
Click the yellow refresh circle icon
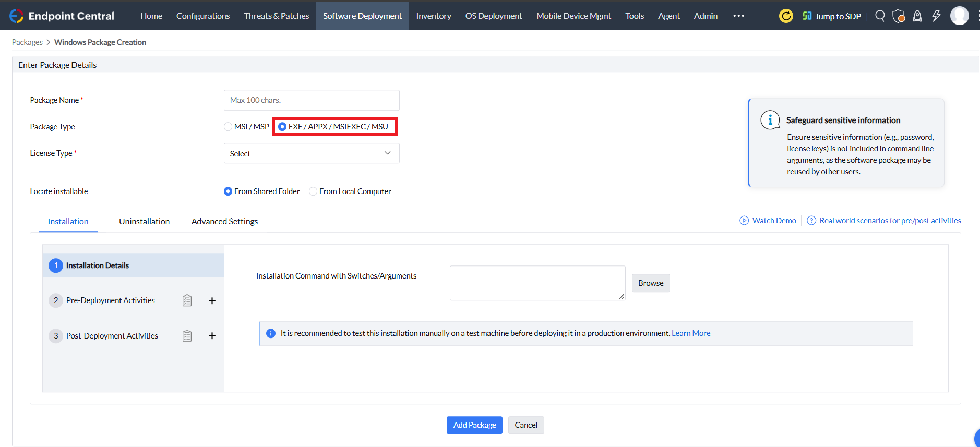(x=786, y=16)
